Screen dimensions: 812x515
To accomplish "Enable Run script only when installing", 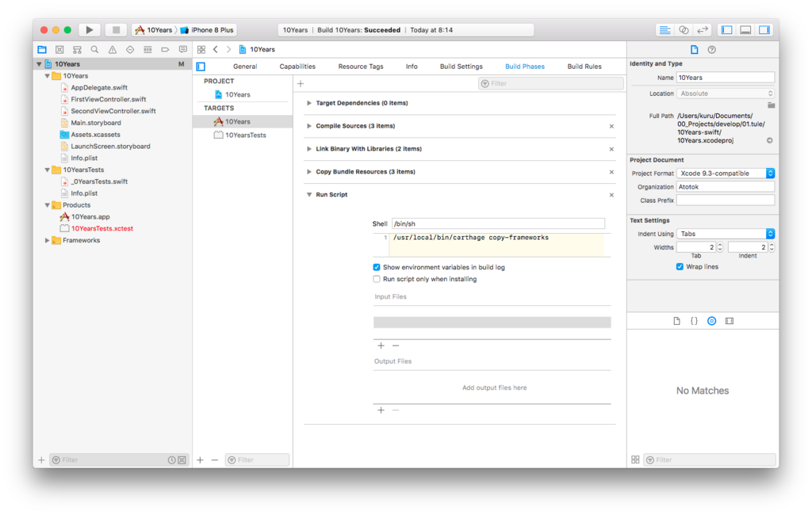I will (377, 279).
